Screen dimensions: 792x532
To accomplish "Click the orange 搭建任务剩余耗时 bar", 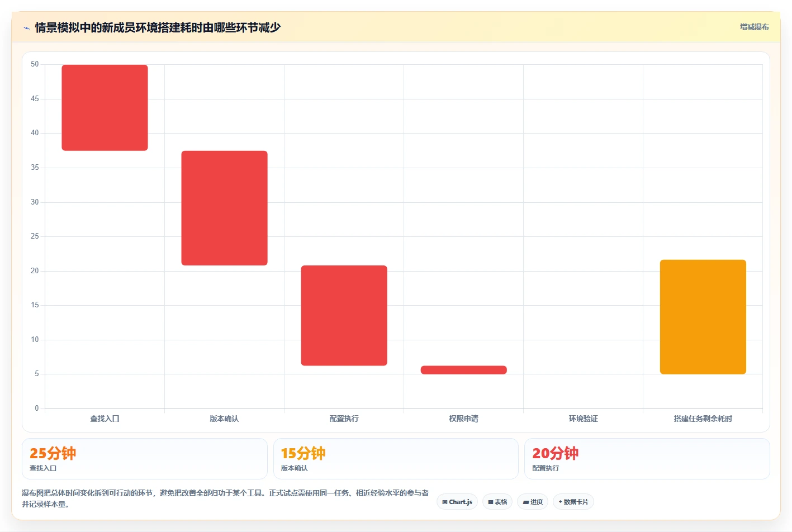I will [703, 317].
